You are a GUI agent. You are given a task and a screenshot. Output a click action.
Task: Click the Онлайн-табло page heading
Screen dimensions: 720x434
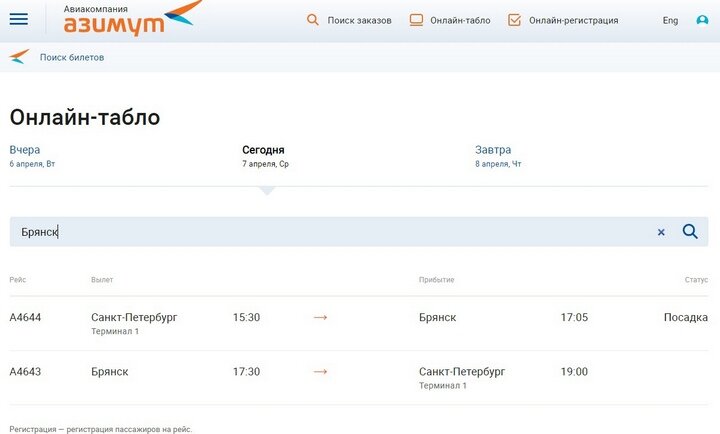click(x=85, y=117)
